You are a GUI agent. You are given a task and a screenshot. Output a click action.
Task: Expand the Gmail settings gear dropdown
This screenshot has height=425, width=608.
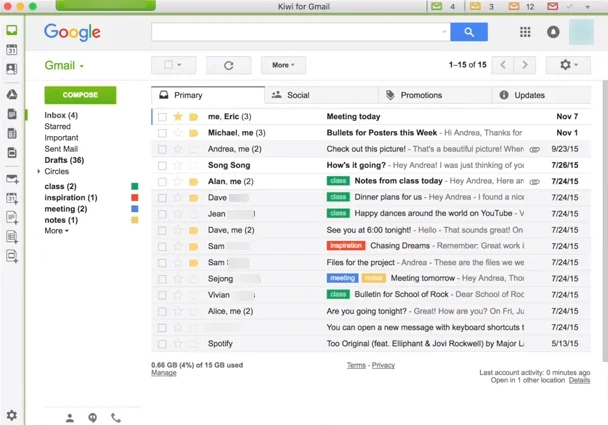pyautogui.click(x=569, y=65)
